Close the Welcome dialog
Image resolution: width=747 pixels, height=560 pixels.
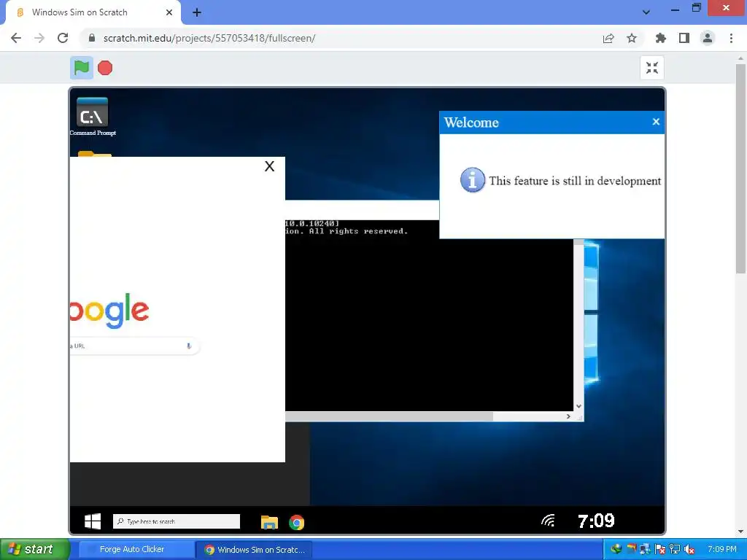click(x=656, y=122)
